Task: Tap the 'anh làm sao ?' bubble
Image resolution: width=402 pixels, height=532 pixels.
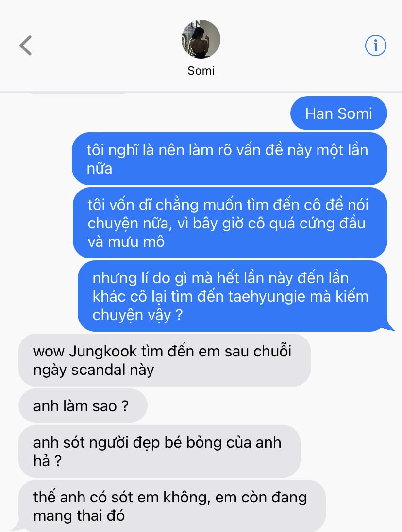Action: [83, 406]
